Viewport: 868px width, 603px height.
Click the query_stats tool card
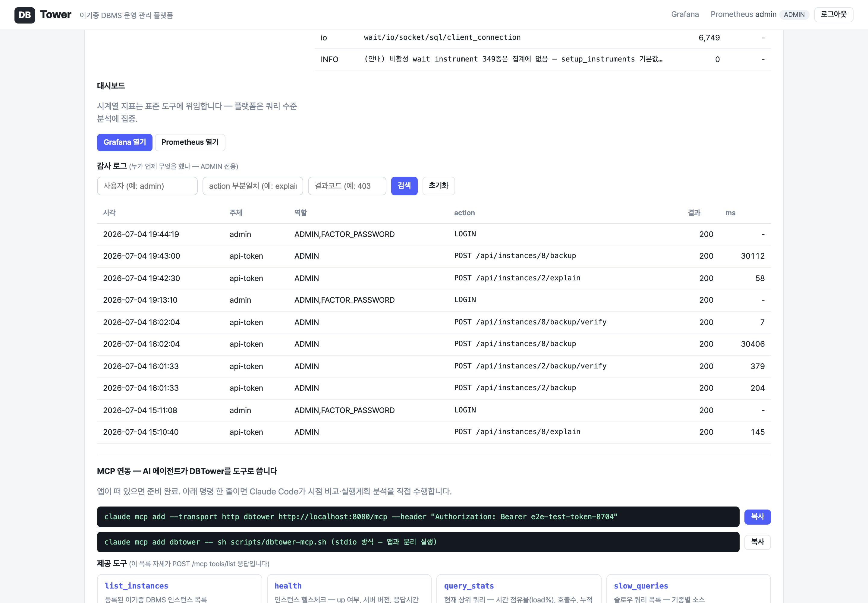[x=519, y=589]
